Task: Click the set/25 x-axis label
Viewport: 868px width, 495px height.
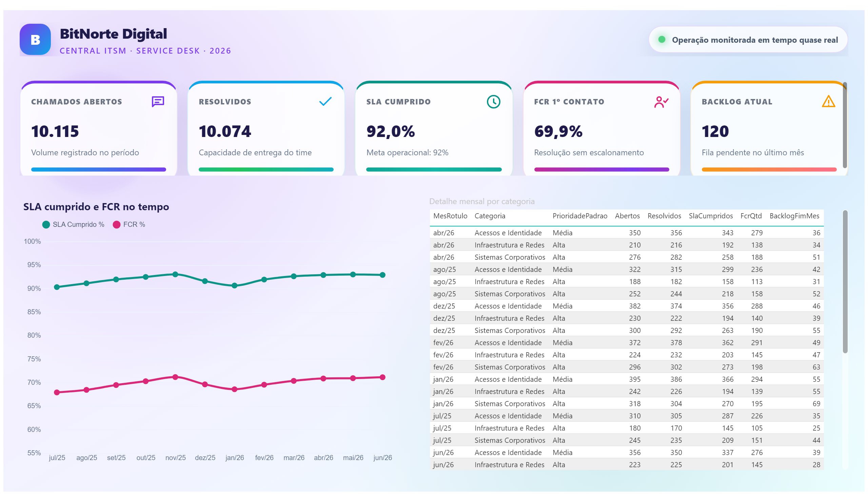Action: 116,458
